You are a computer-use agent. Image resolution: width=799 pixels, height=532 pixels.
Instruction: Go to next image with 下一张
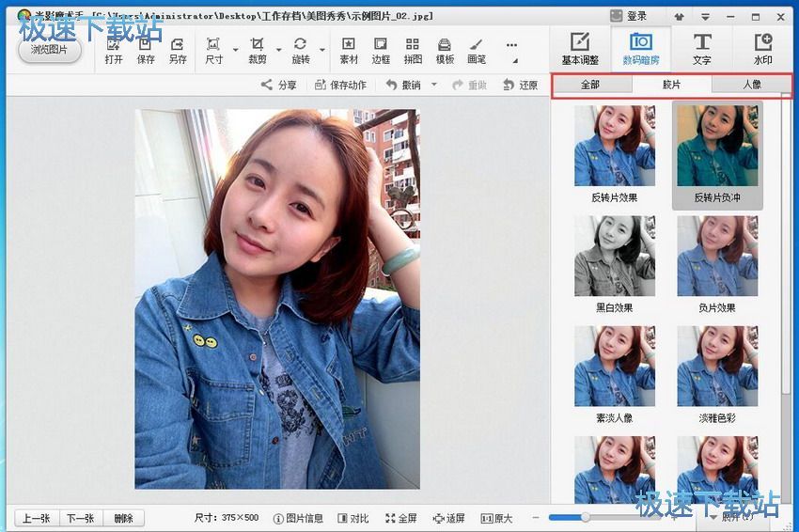[x=81, y=518]
